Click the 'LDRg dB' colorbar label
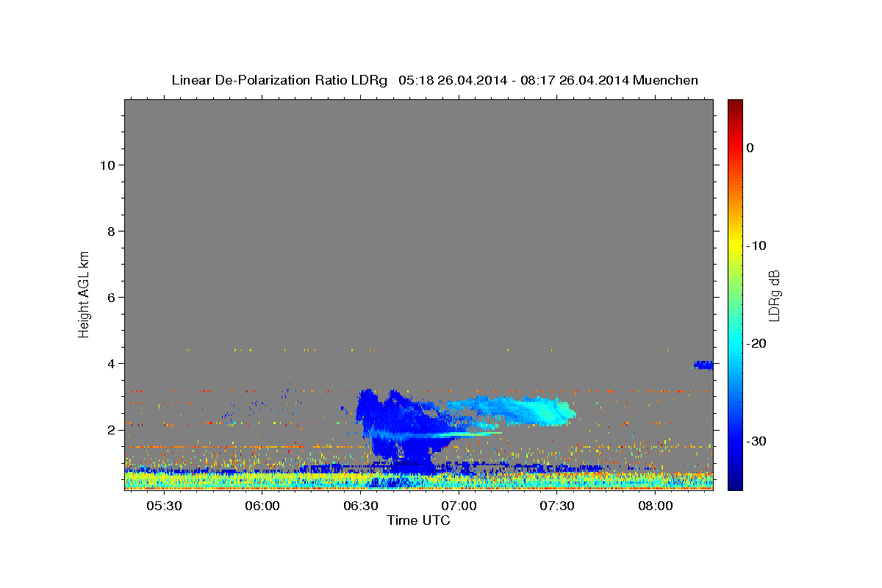882x588 pixels. [774, 295]
